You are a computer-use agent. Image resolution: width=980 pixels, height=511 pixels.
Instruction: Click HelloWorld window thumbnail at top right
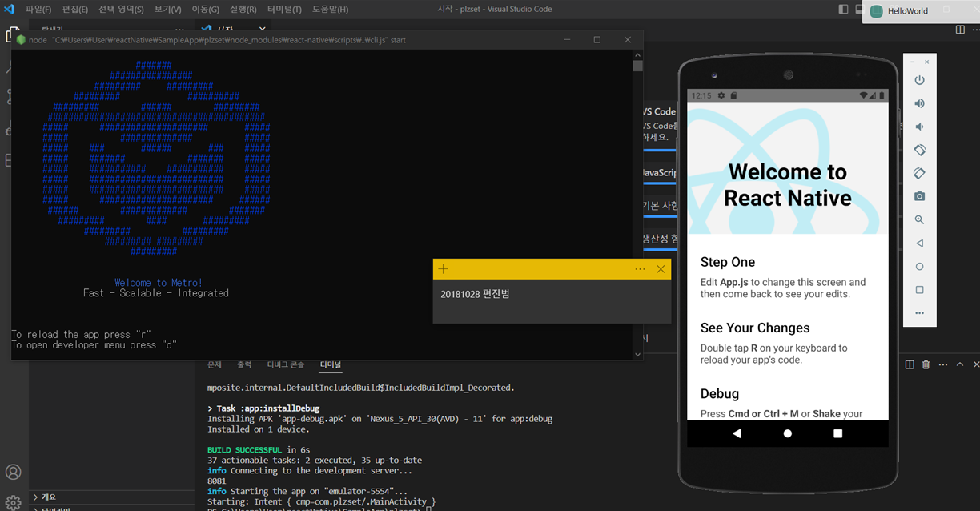pyautogui.click(x=921, y=11)
